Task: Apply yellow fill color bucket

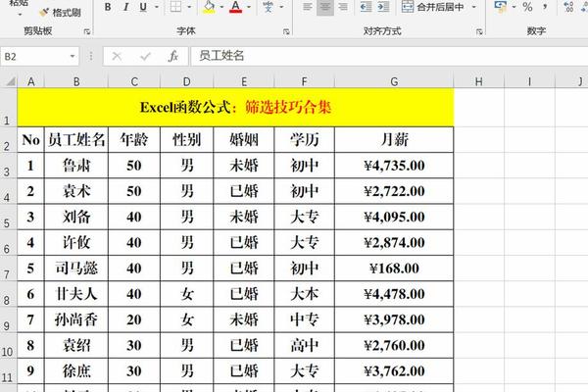Action: click(210, 7)
